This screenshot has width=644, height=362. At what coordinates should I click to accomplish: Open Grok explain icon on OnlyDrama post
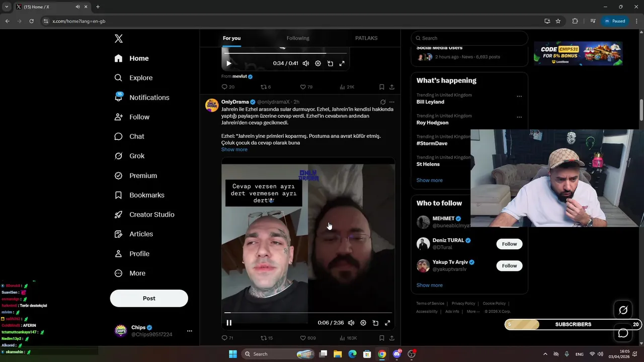click(383, 102)
